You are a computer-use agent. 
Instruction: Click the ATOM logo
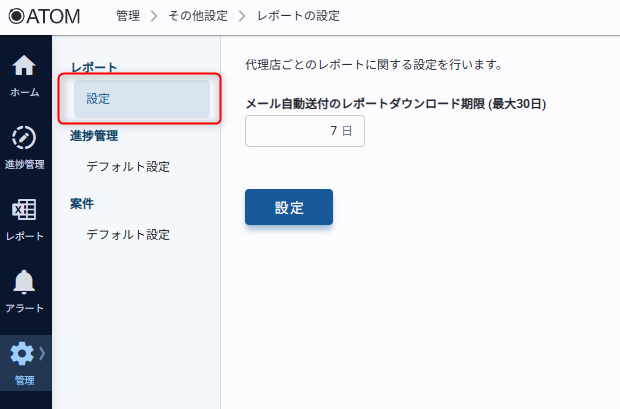click(44, 16)
